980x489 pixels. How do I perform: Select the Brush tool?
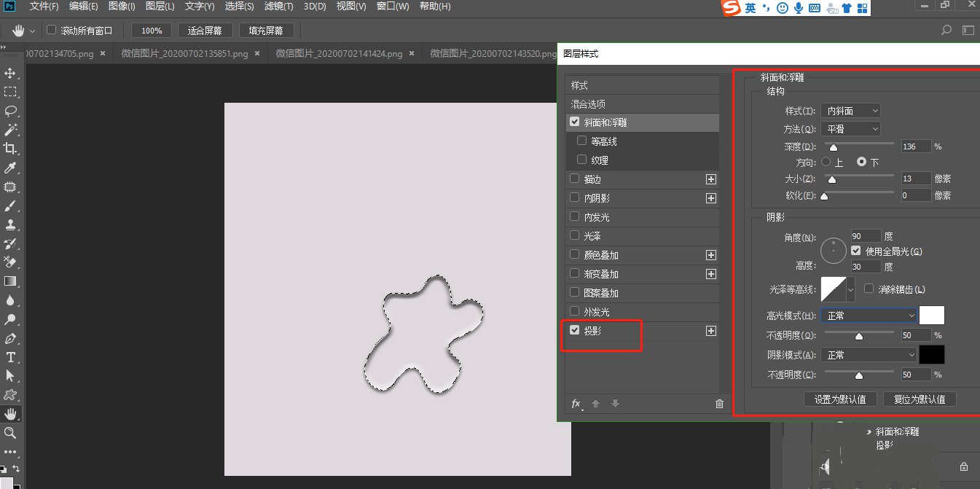11,206
